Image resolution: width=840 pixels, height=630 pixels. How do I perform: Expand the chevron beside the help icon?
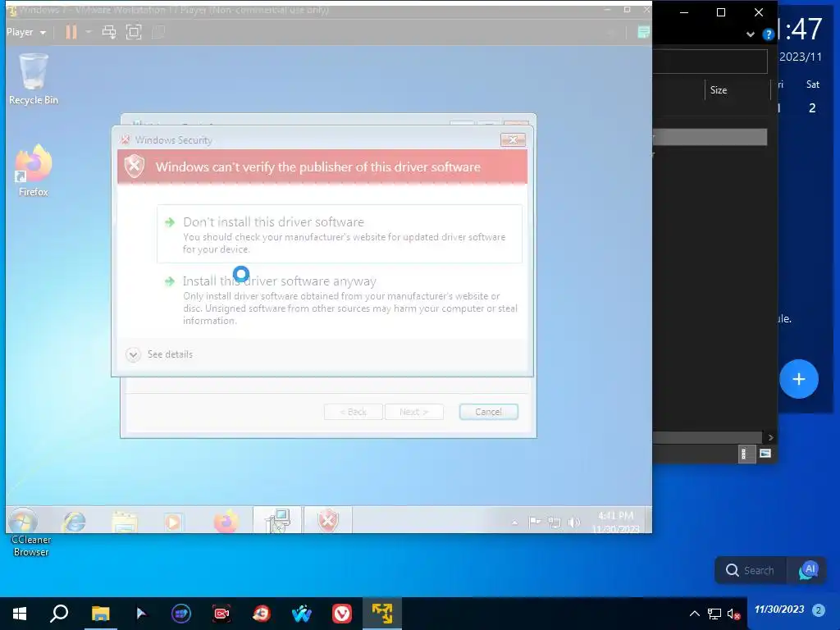coord(751,34)
